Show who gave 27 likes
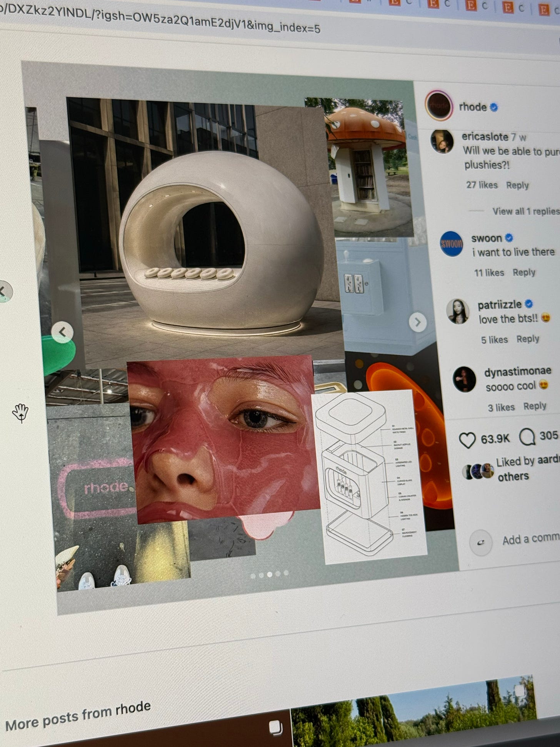 click(x=482, y=185)
